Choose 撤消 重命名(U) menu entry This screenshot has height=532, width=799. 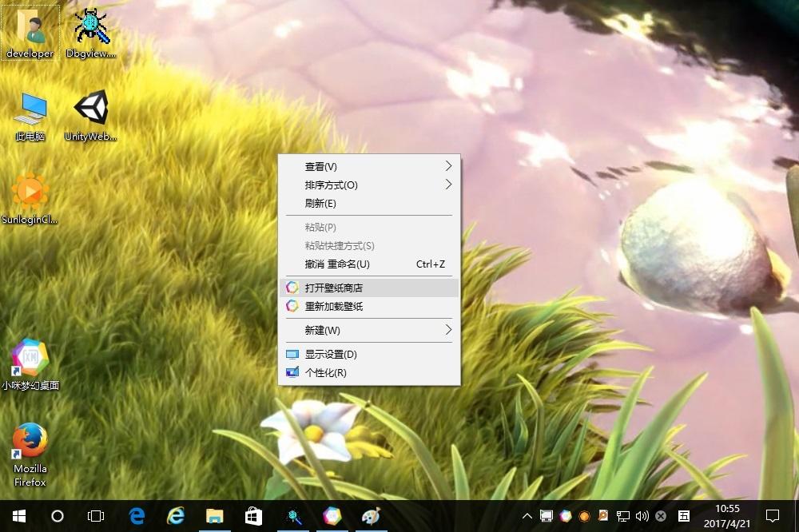pos(369,264)
